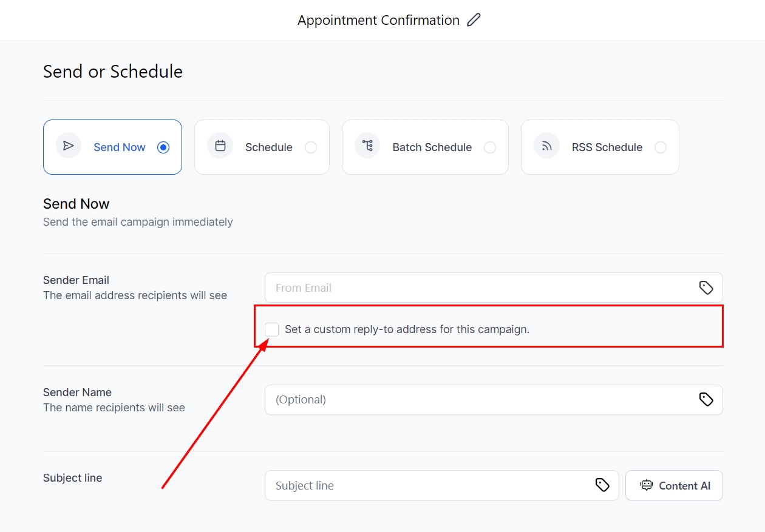Open tag picker in Subject line field
This screenshot has height=532, width=765.
(x=602, y=485)
